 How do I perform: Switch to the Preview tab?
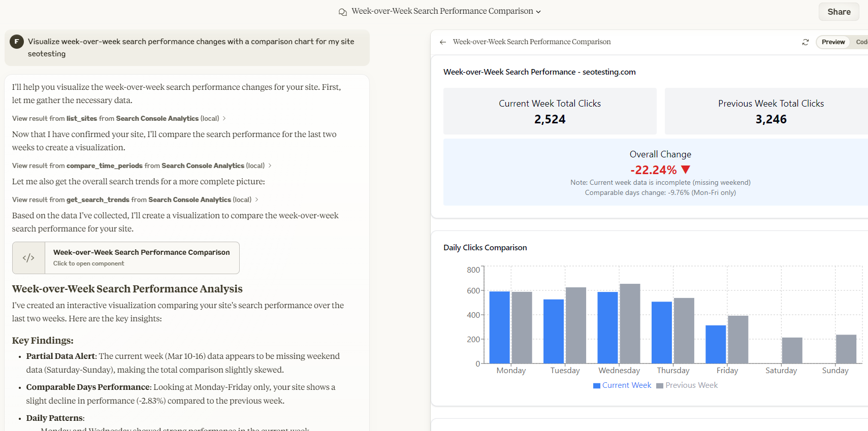[833, 42]
